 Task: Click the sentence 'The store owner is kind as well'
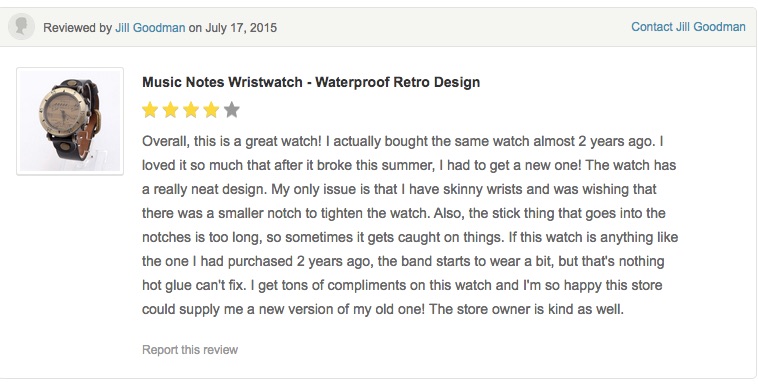526,309
